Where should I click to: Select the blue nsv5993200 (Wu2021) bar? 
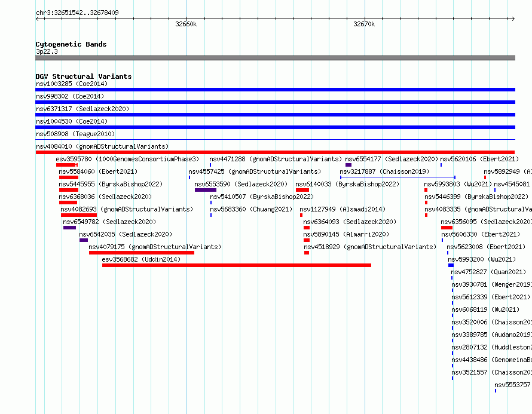pos(451,265)
